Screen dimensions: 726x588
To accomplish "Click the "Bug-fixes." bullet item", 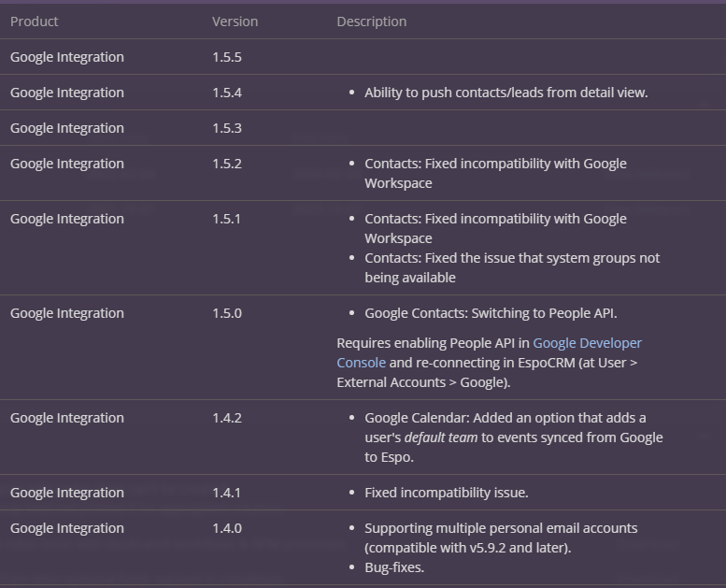I will tap(393, 567).
